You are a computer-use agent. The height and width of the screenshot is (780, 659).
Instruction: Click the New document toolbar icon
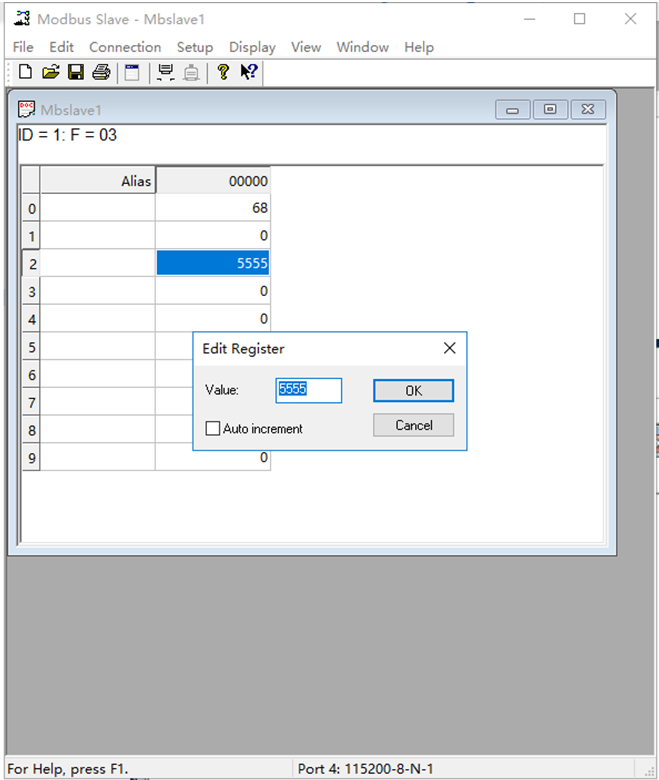click(x=25, y=72)
